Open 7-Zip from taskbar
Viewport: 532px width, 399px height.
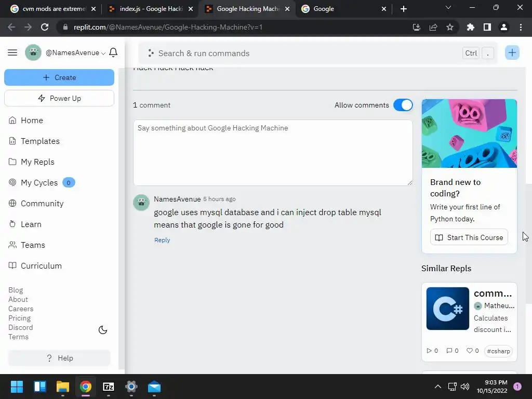click(108, 387)
